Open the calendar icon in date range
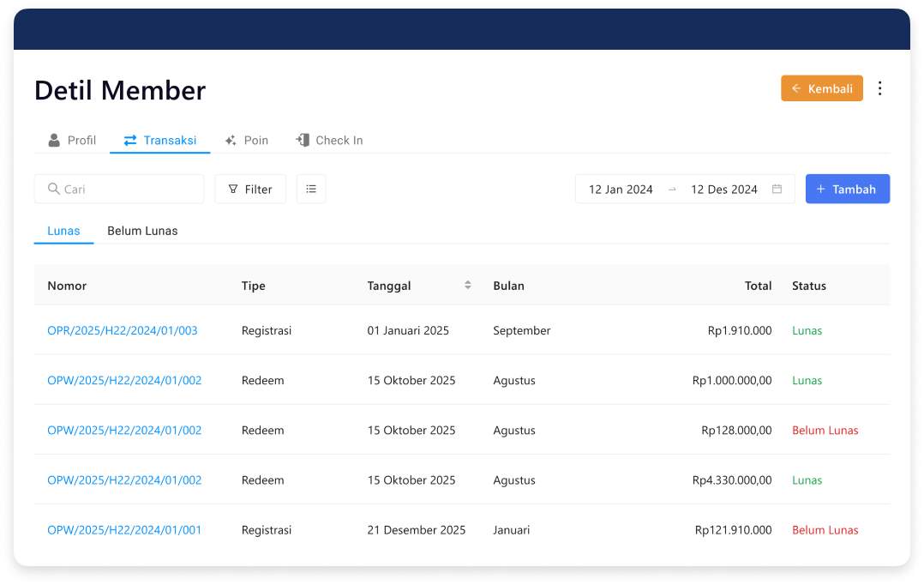Viewport: 924px width, 585px height. point(777,189)
